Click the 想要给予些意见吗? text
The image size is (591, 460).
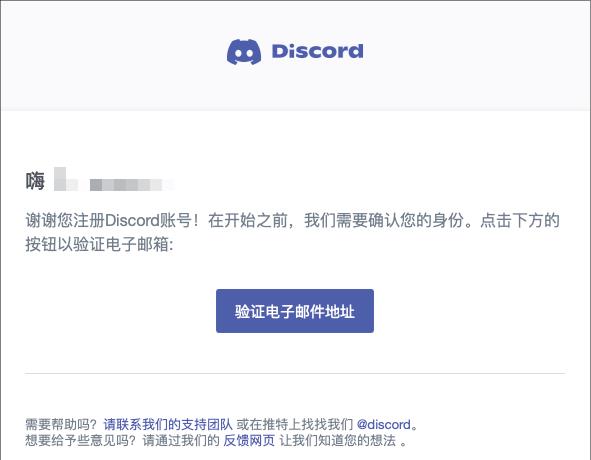point(81,440)
